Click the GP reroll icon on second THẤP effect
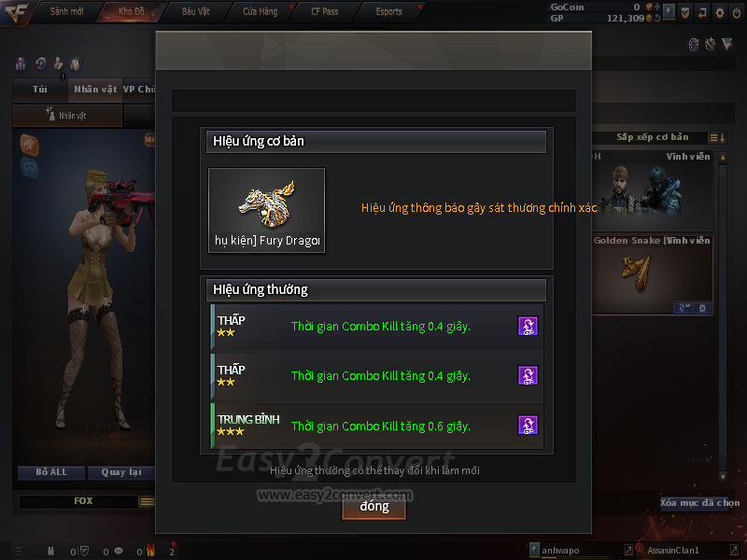 (528, 375)
